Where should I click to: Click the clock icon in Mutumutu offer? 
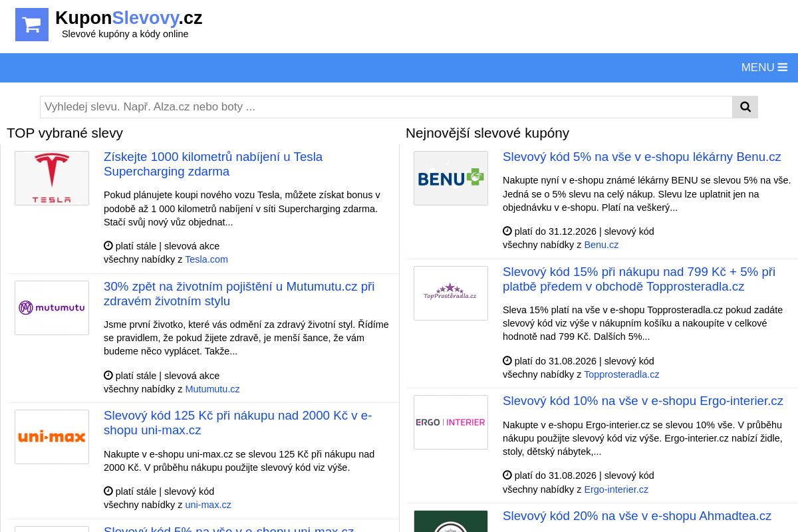pyautogui.click(x=108, y=375)
